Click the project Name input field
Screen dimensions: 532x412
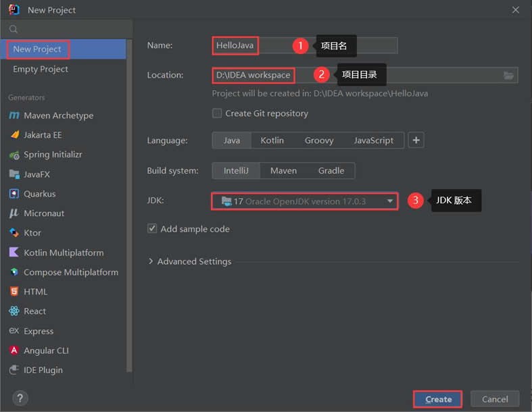click(305, 45)
